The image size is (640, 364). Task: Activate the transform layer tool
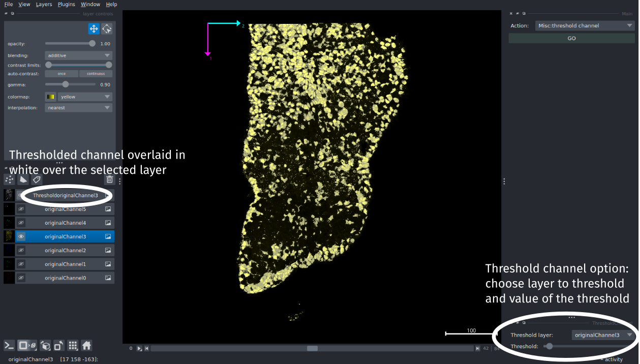click(107, 29)
